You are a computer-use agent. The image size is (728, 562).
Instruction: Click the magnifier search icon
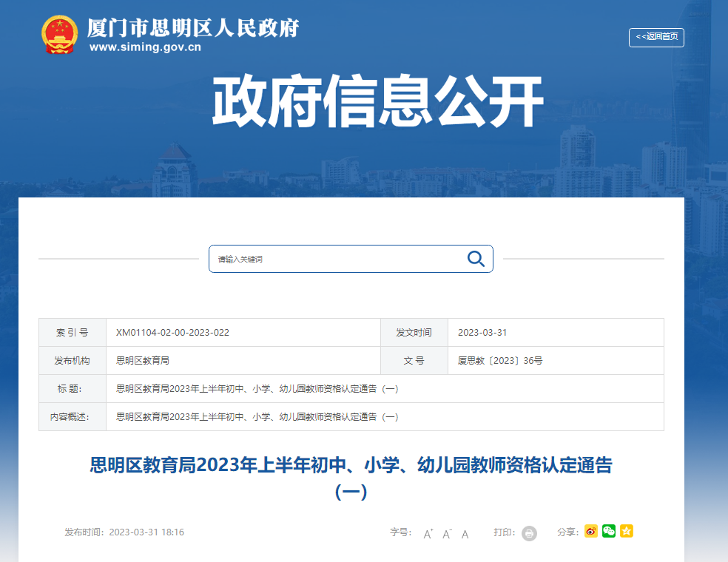(476, 259)
